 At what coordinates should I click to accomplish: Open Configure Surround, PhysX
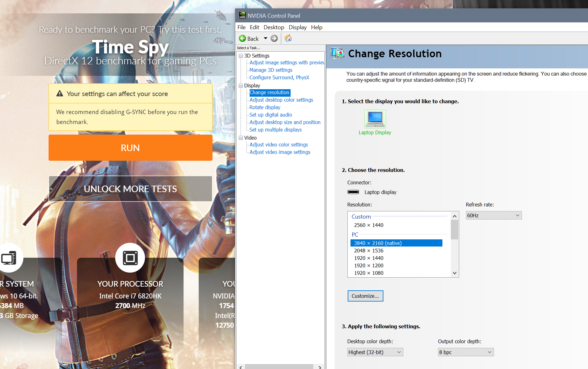[279, 77]
